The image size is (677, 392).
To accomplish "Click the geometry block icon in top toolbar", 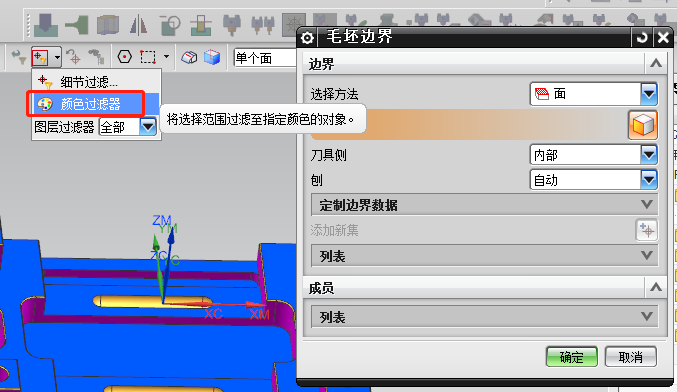I will [108, 25].
